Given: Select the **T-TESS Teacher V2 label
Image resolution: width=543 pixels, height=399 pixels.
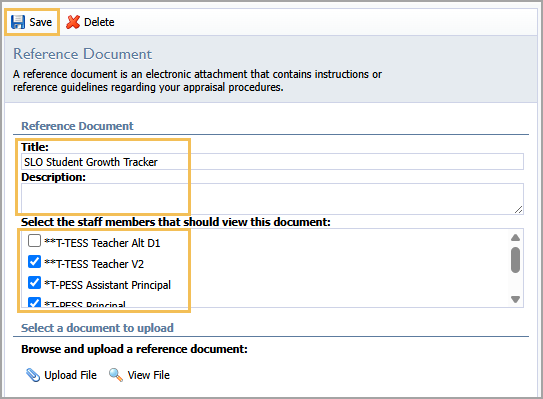Looking at the screenshot, I should pyautogui.click(x=94, y=264).
